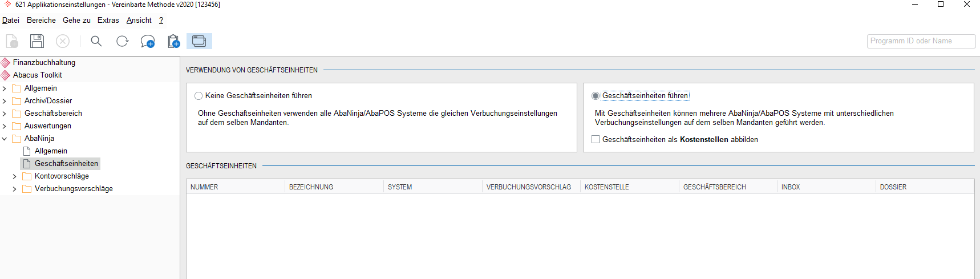Toggle the highlighted window panel toolbar icon

click(x=199, y=41)
